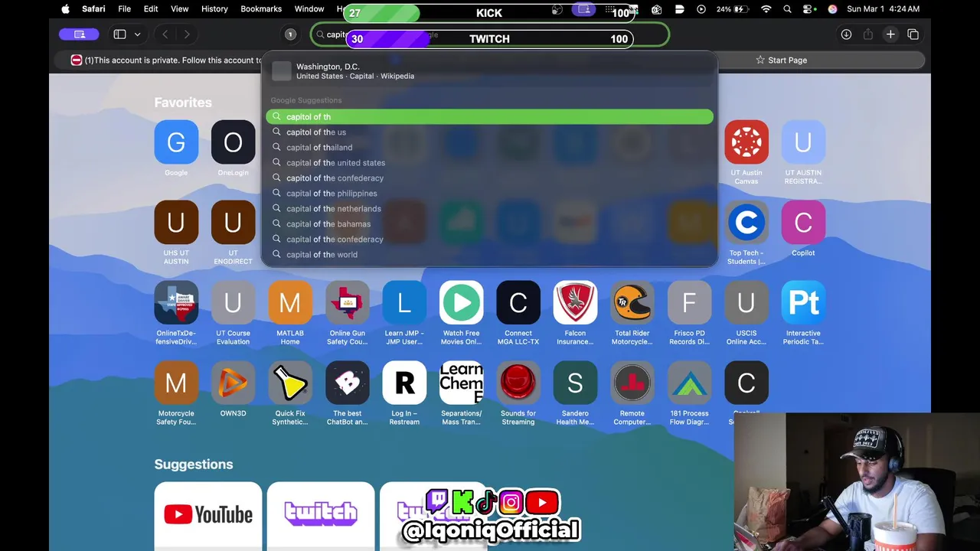Open Online Gun Safety Course favorite
This screenshot has height=551, width=980.
click(347, 303)
